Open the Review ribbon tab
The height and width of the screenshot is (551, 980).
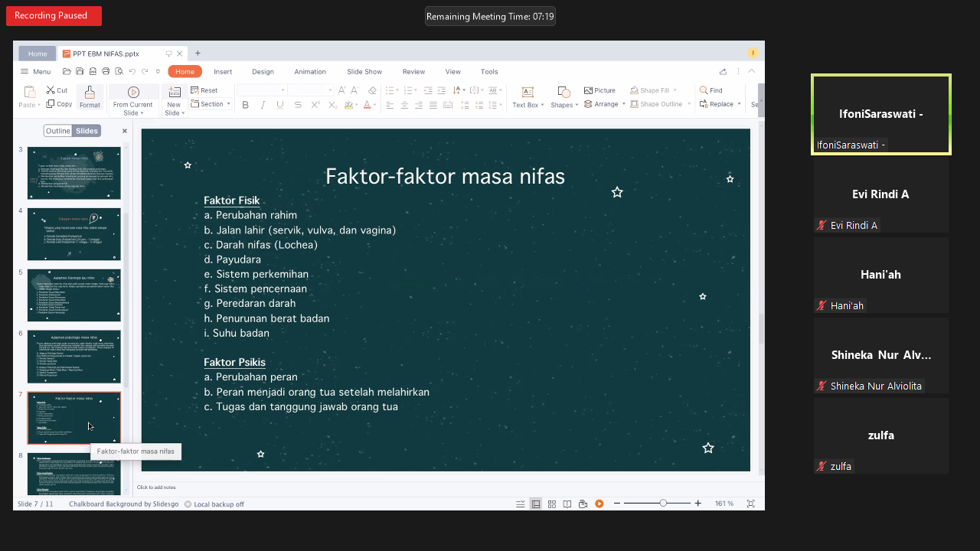(x=413, y=72)
